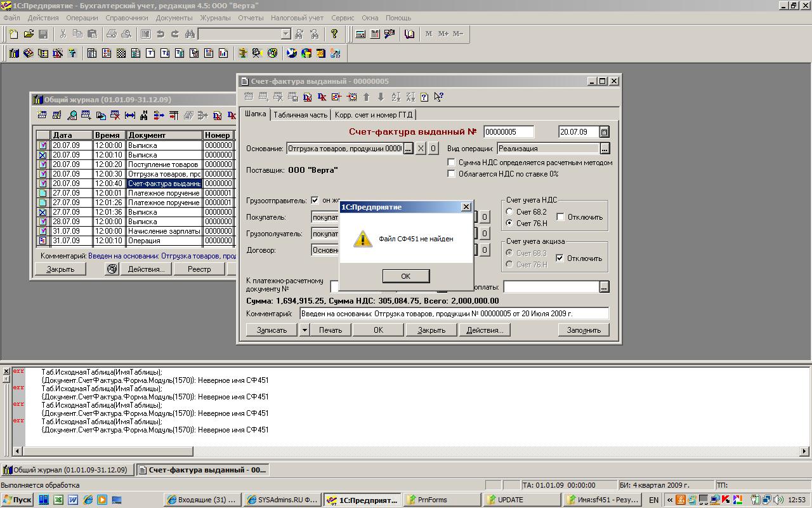
Task: Open the Справочники menu
Action: click(127, 18)
